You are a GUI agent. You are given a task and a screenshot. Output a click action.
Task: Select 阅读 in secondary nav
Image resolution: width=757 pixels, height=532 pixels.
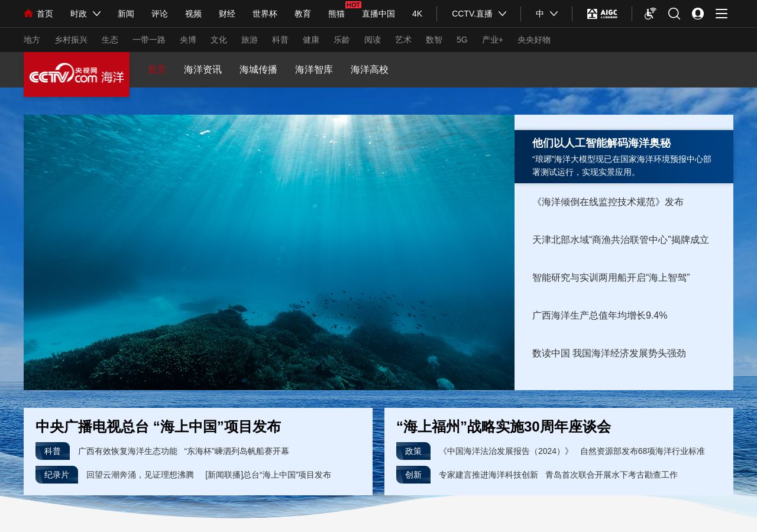373,40
